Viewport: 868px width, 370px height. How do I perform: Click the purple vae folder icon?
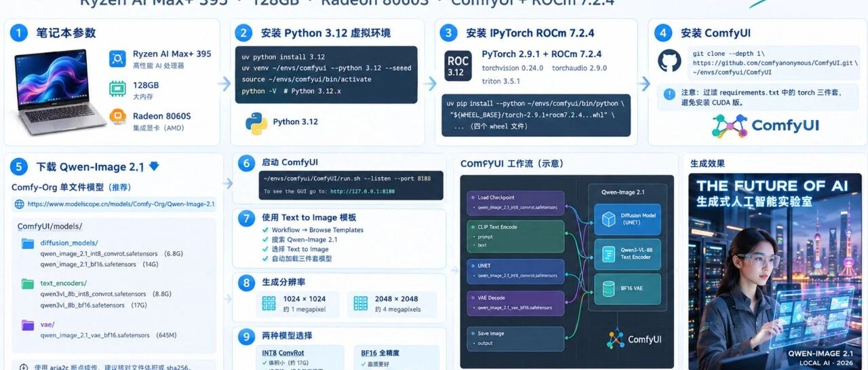(28, 325)
